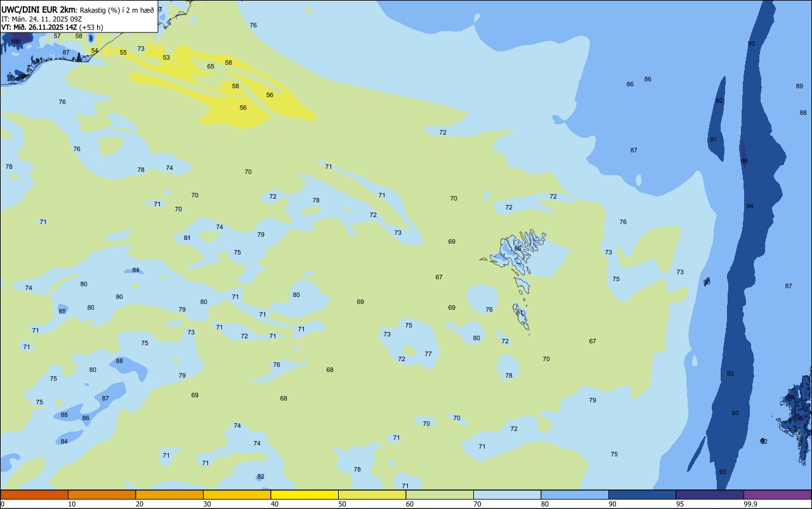The image size is (812, 509).
Task: Click the purple legend swatch above 99.9%
Action: (777, 494)
